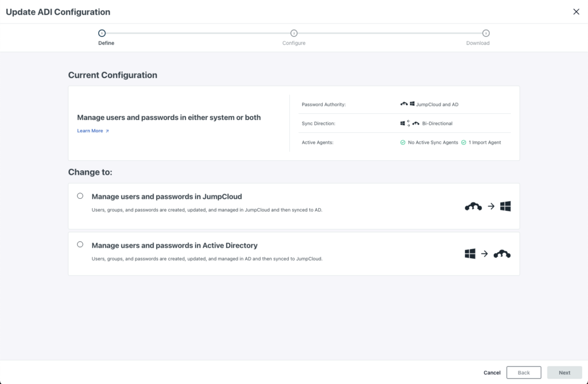Select the Manage users in Active Directory radio button
588x384 pixels.
tap(80, 244)
